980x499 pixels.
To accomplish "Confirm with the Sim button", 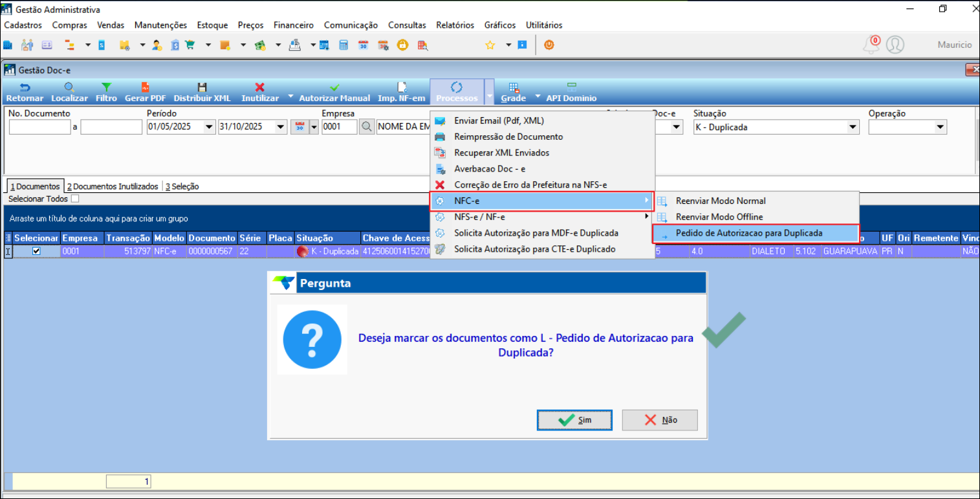I will [x=574, y=420].
